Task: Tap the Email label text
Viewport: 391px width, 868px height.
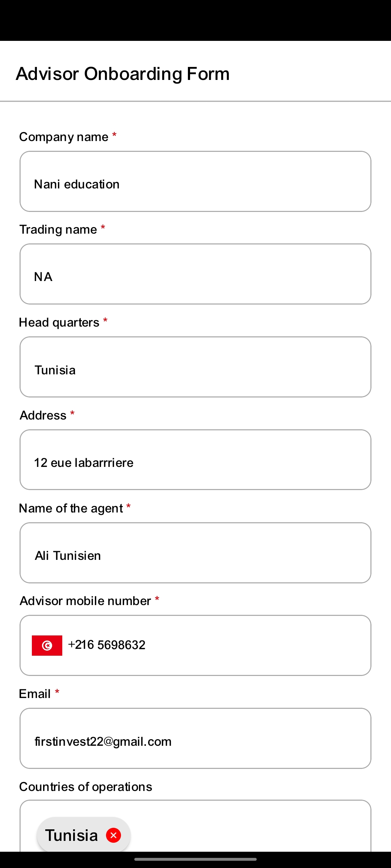Action: coord(35,694)
